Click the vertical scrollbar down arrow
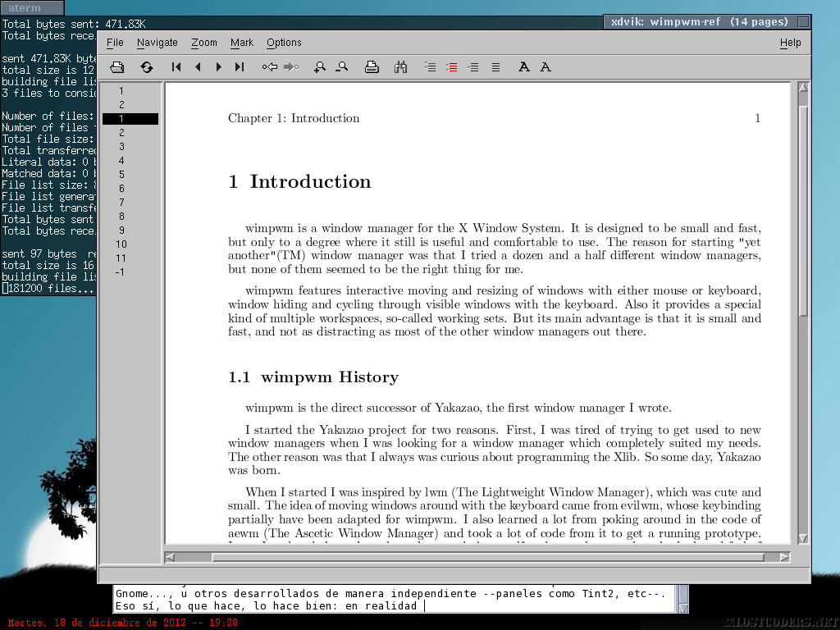Image resolution: width=840 pixels, height=630 pixels. pyautogui.click(x=802, y=538)
